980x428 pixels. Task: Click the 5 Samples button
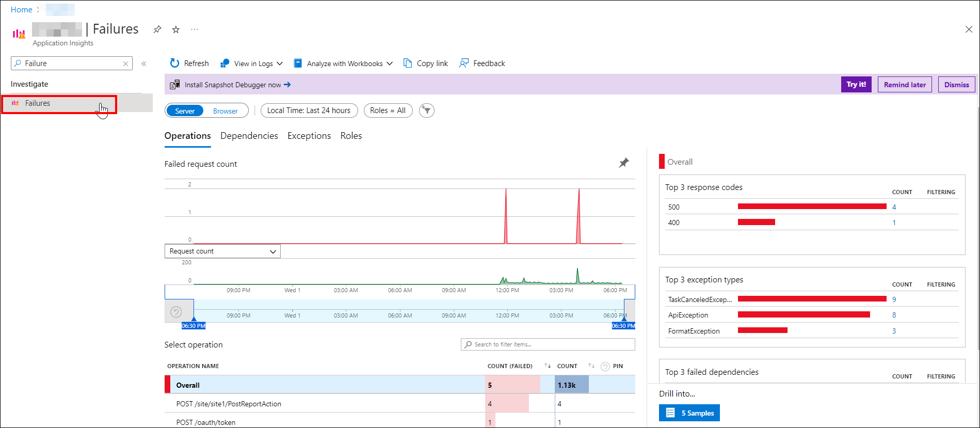pos(689,413)
